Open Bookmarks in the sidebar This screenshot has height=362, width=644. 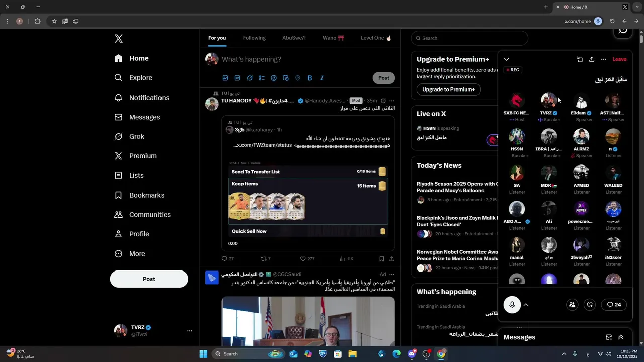(x=139, y=195)
